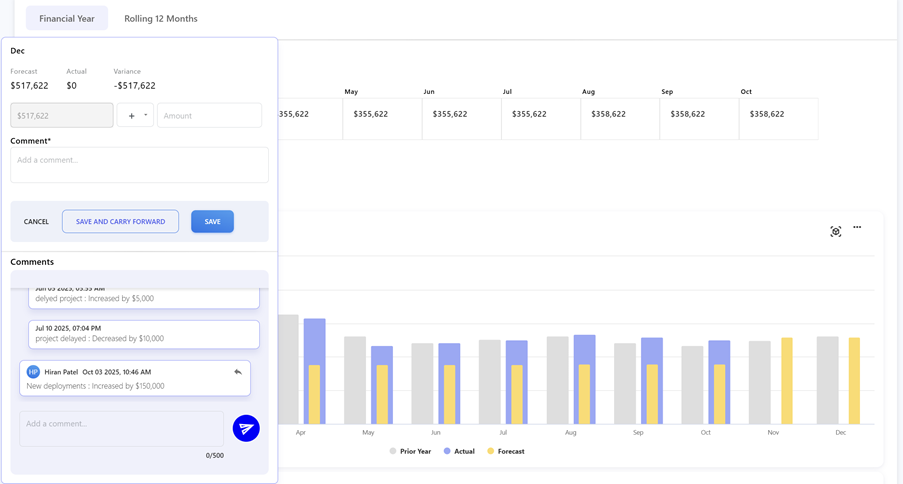Click the Actual value $0
Screen dimensions: 903x484
[x=71, y=86]
